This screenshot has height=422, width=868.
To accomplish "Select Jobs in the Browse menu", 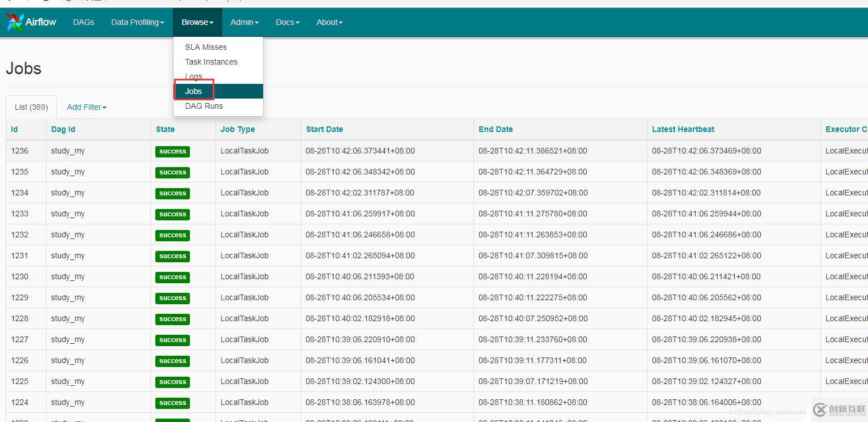I will pyautogui.click(x=193, y=91).
